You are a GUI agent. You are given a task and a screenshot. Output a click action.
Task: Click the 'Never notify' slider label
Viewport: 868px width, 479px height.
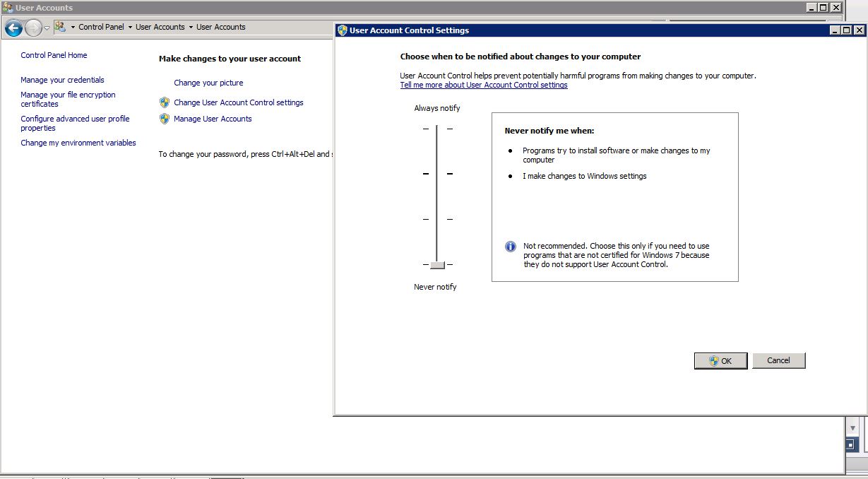pyautogui.click(x=435, y=287)
